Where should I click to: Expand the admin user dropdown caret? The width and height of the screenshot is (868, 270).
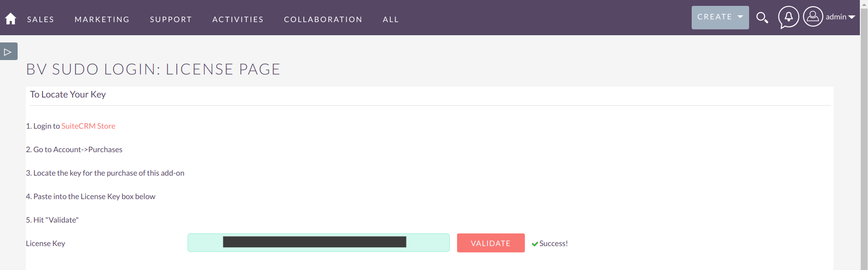click(852, 17)
